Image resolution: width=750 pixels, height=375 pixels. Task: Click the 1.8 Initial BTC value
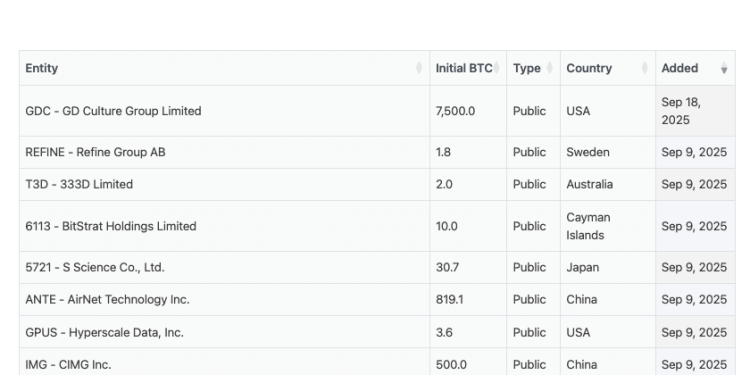443,152
